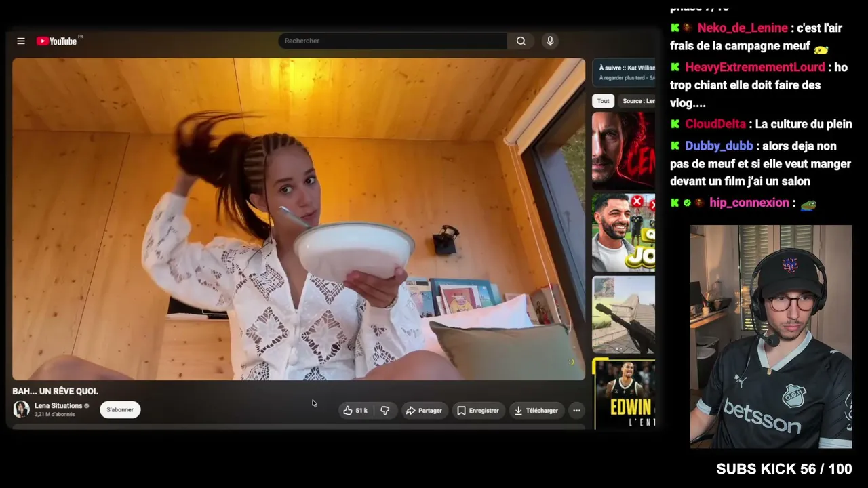Image resolution: width=868 pixels, height=488 pixels.
Task: Click the streamer webcam overlay
Action: pyautogui.click(x=771, y=336)
